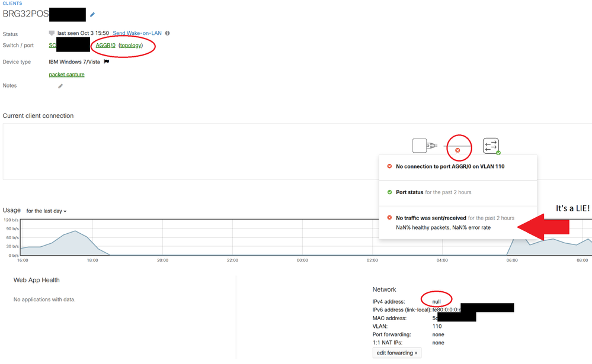The width and height of the screenshot is (592, 364).
Task: Click the edit forwarding button
Action: click(x=396, y=353)
